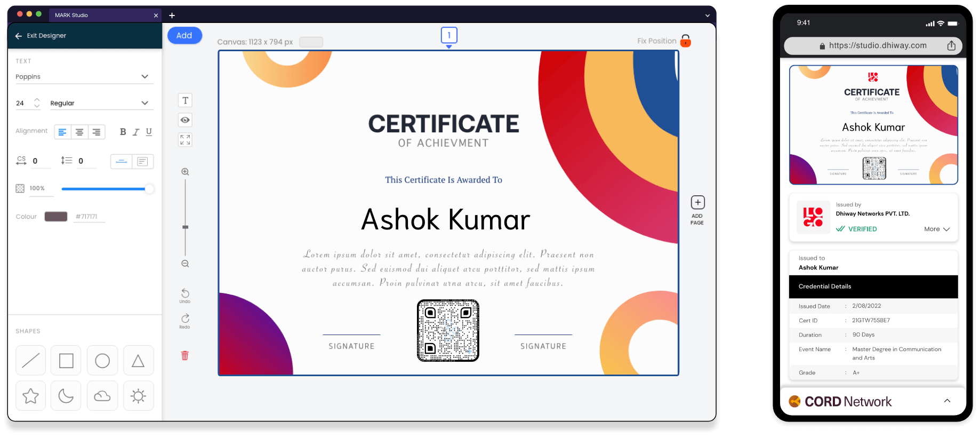Align text left
980x437 pixels.
click(62, 132)
